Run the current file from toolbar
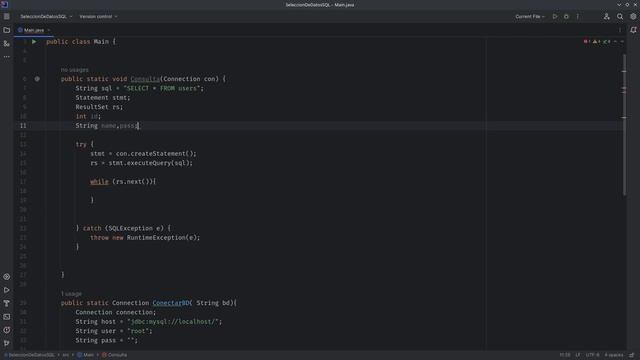Viewport: 640px width, 360px height. (x=555, y=17)
